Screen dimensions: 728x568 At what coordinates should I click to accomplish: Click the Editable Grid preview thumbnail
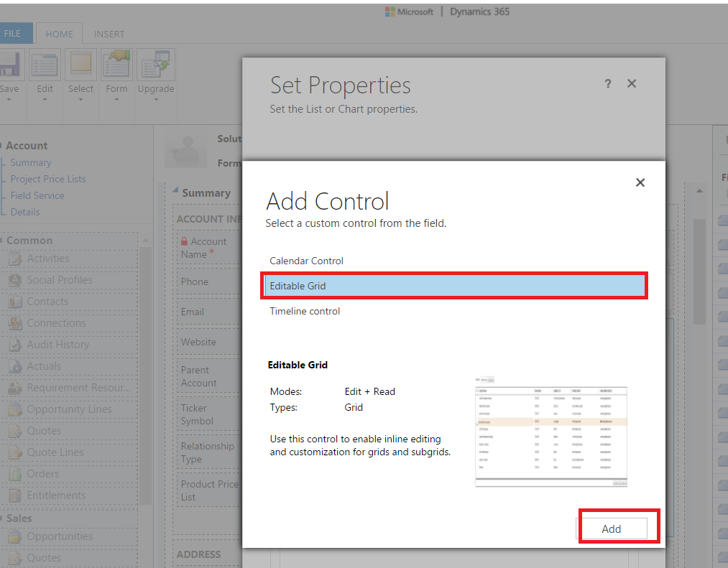[x=550, y=435]
